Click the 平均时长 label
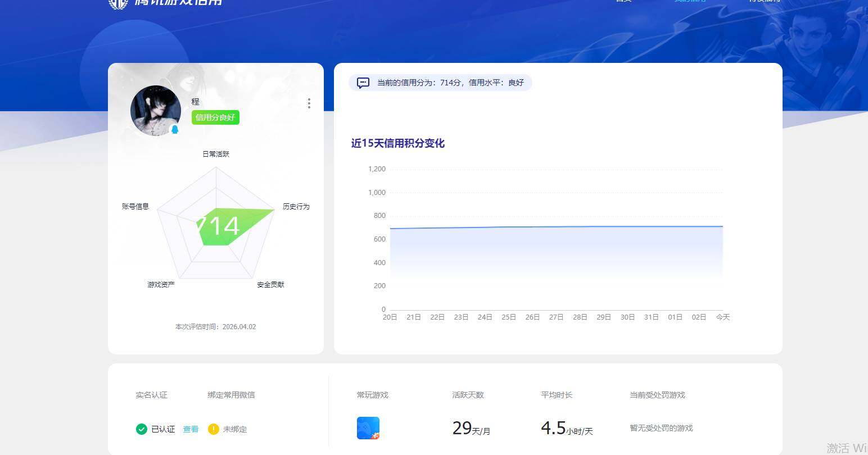This screenshot has width=868, height=455. (557, 395)
